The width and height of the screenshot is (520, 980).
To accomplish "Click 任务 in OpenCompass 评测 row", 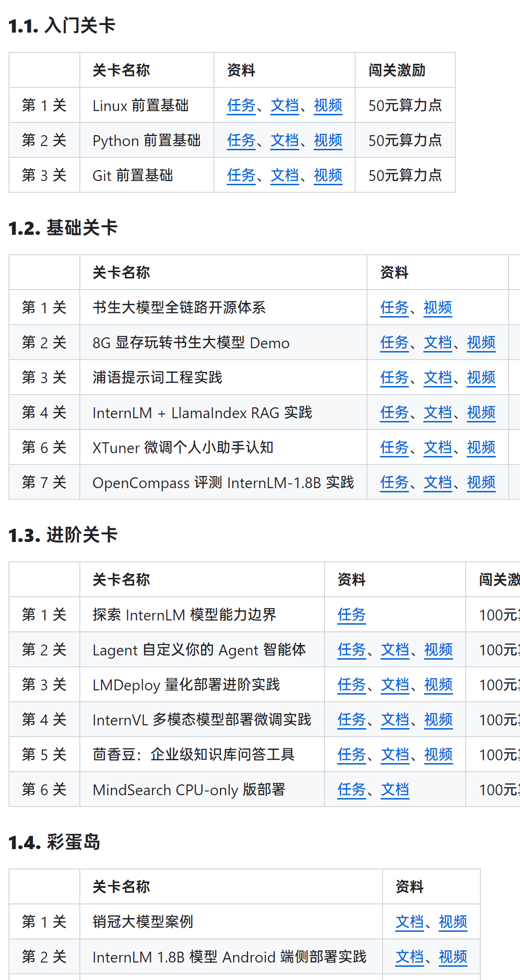I will pyautogui.click(x=394, y=482).
